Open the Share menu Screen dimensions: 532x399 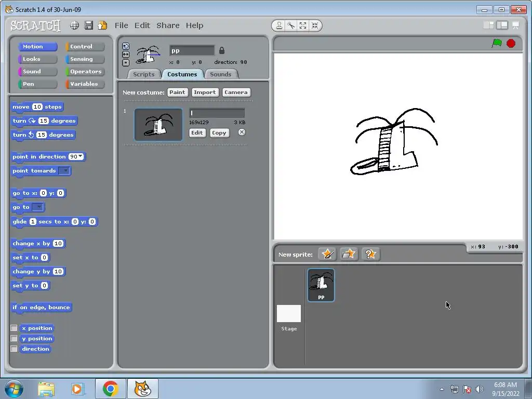pos(168,25)
